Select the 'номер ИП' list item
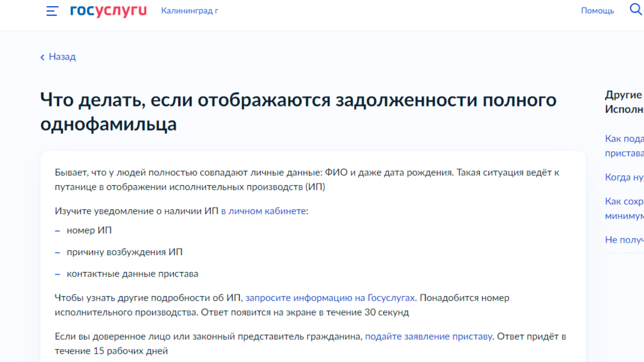This screenshot has height=362, width=644. (x=89, y=231)
